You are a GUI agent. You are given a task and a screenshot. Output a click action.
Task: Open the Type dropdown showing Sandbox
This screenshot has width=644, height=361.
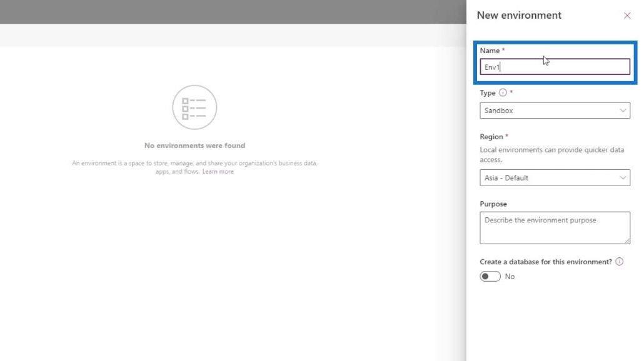tap(555, 111)
